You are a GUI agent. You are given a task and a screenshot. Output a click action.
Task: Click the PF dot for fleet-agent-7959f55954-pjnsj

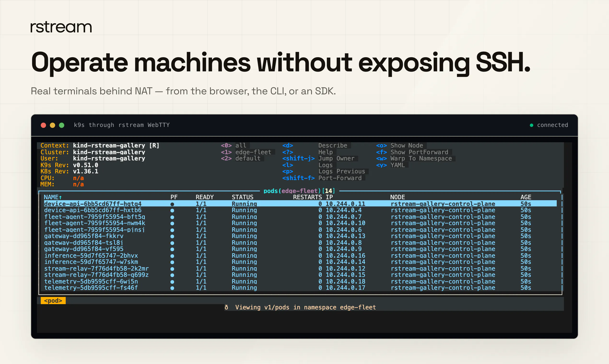pyautogui.click(x=172, y=230)
